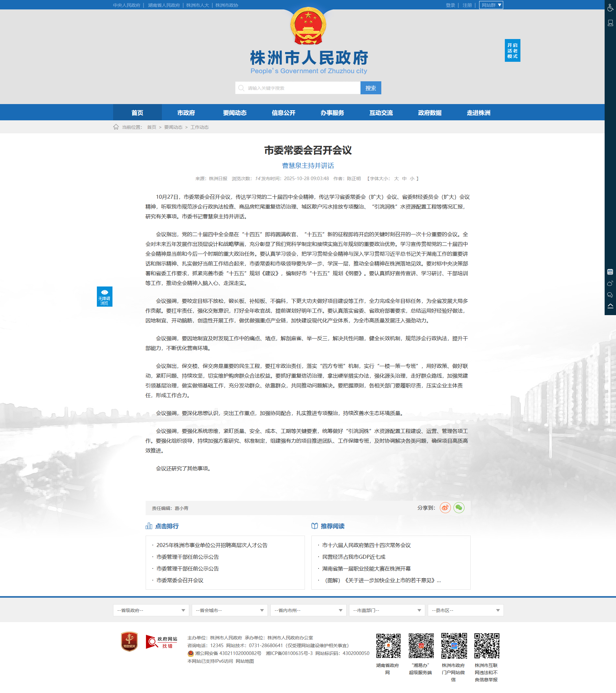Toggle 无障碍浏览 barrier-free browsing
This screenshot has height=693, width=616.
point(104,297)
